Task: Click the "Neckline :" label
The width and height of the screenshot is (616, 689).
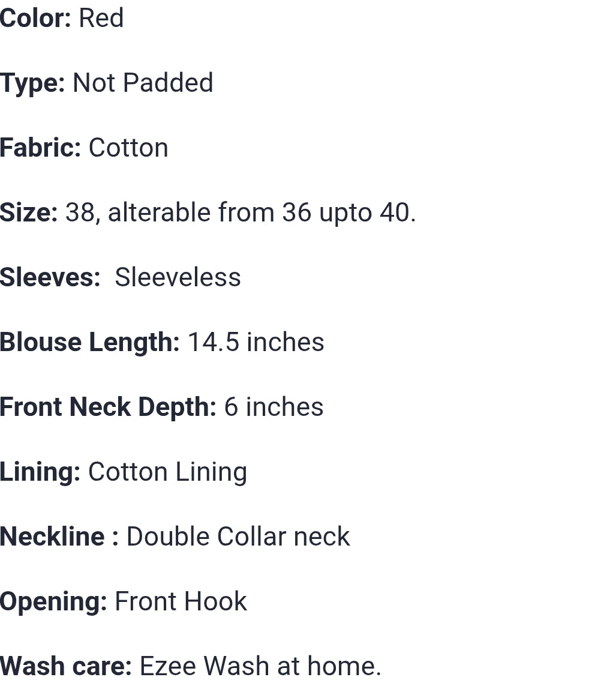Action: coord(59,537)
